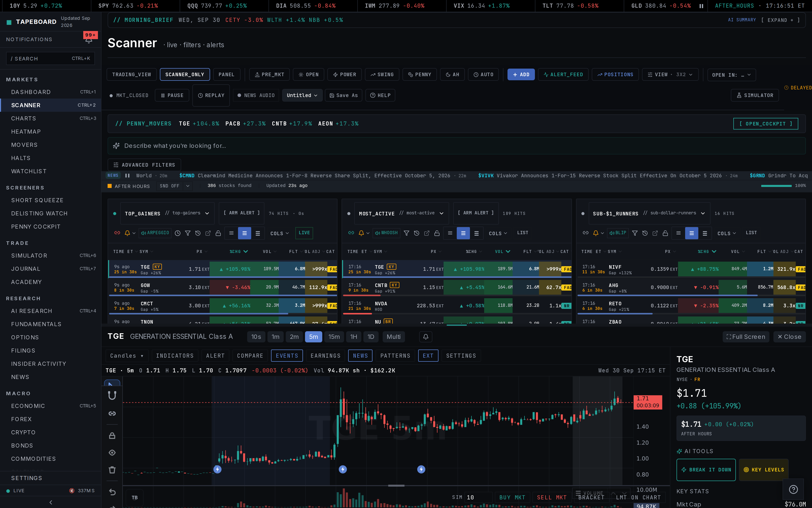Open filter funnel in MOST_ACTIVE panel
The image size is (812, 508).
click(406, 233)
